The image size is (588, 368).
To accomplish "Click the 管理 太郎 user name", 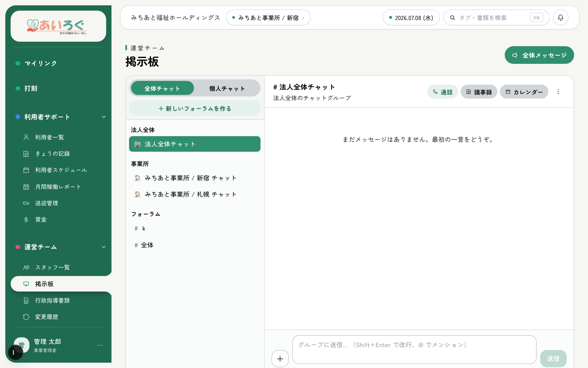I will [47, 341].
